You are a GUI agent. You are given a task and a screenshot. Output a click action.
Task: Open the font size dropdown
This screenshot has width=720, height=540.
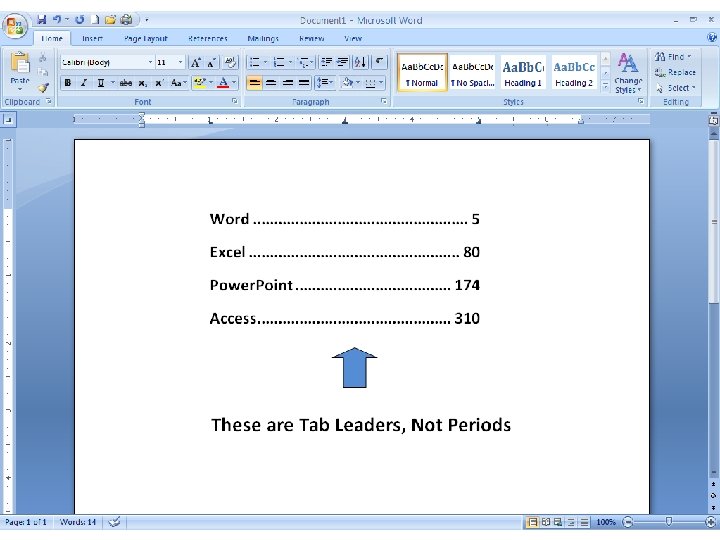click(x=180, y=62)
